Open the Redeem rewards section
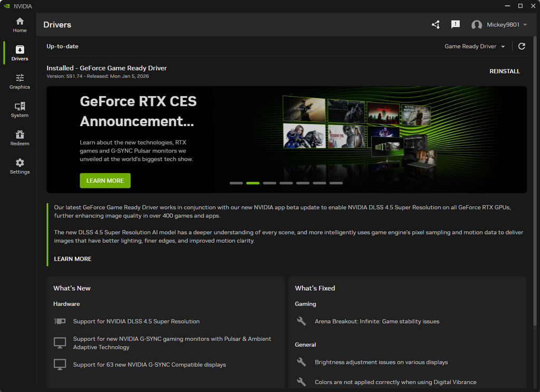 [20, 138]
